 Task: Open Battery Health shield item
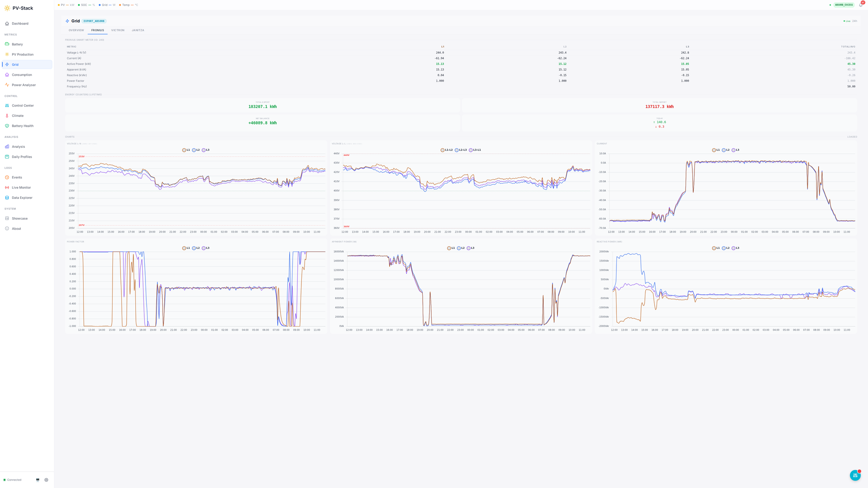[x=23, y=126]
